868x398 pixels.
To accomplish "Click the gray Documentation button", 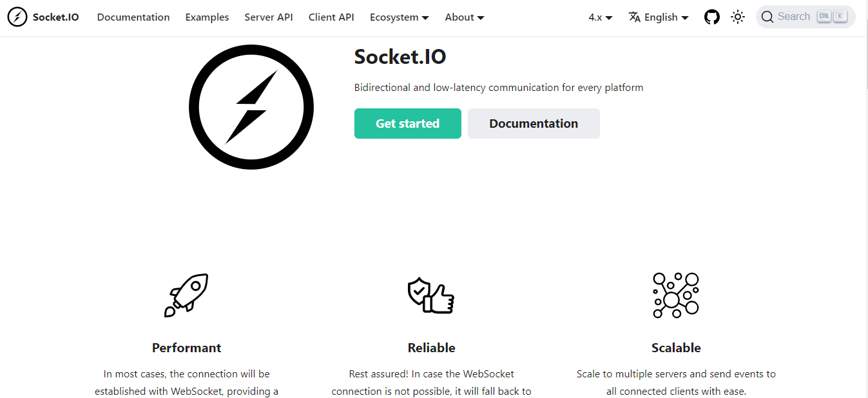I will click(534, 123).
